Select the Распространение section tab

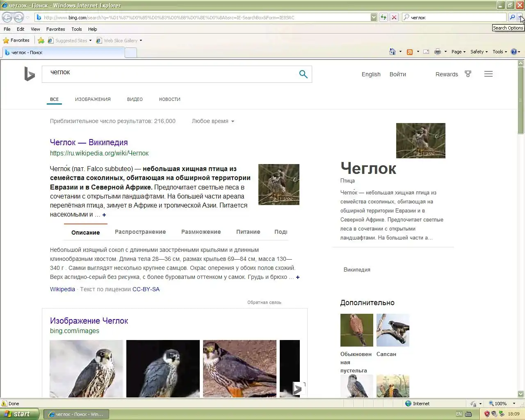[x=140, y=232]
